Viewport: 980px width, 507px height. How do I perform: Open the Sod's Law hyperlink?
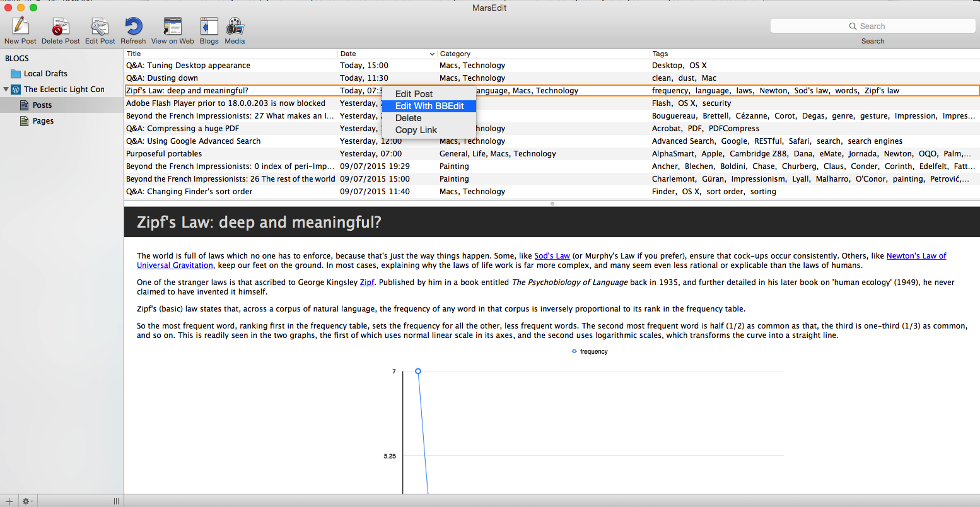tap(552, 256)
